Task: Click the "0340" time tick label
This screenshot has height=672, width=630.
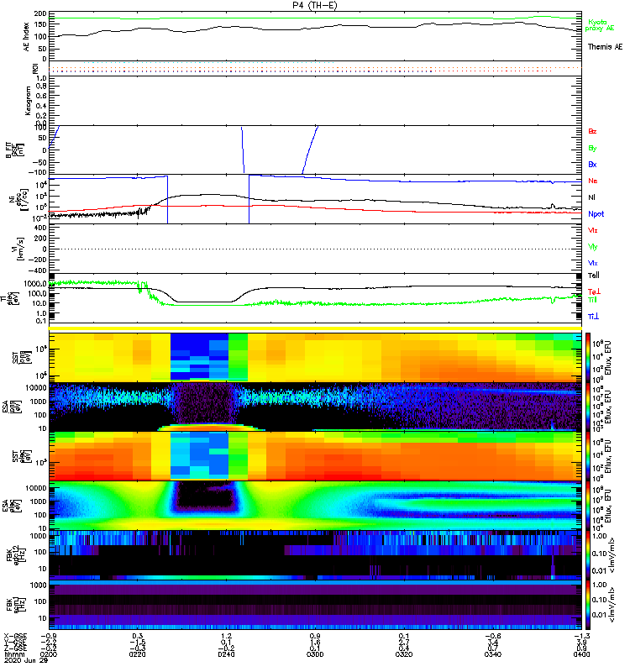Action: pyautogui.click(x=493, y=654)
